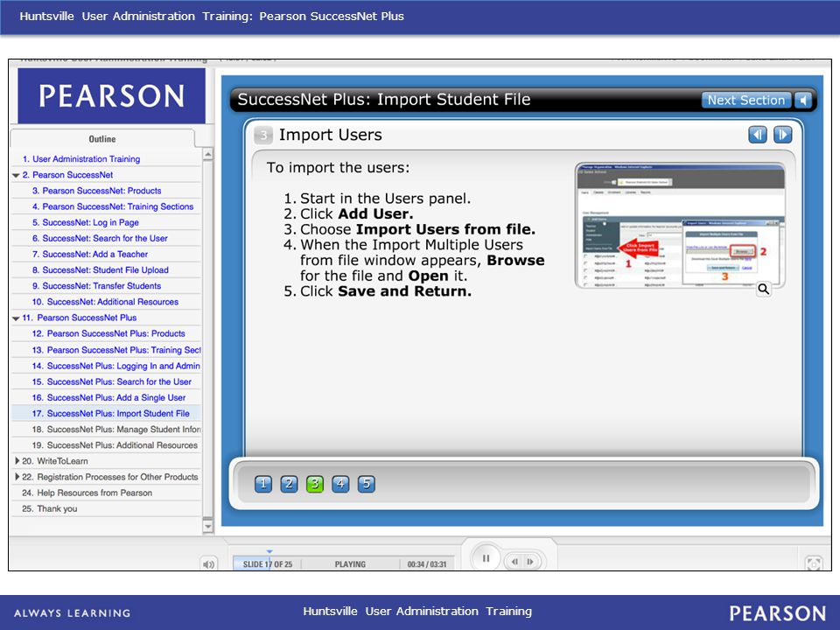Enlarge the Import Users screenshot thumbnail

[x=680, y=226]
